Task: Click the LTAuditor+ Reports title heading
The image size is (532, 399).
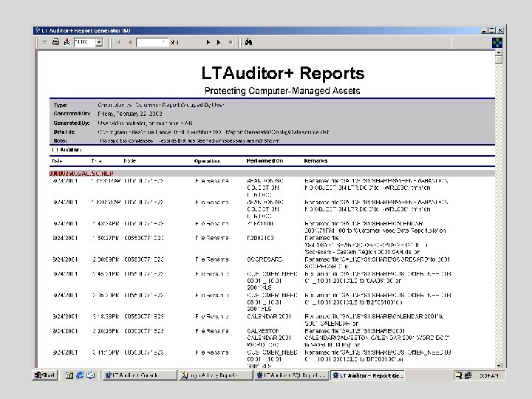Action: (x=282, y=73)
